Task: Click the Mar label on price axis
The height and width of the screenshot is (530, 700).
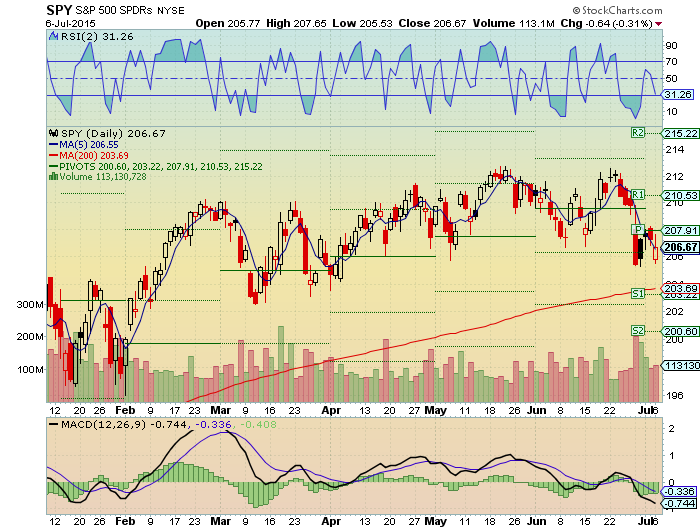Action: (221, 410)
